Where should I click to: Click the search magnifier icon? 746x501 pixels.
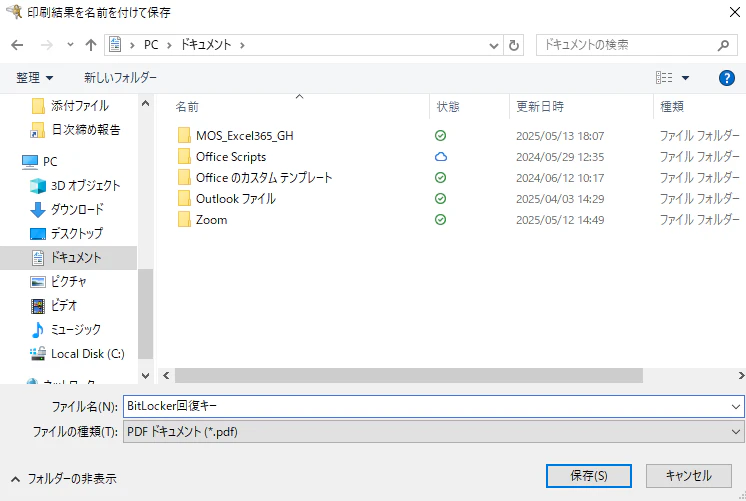point(723,45)
